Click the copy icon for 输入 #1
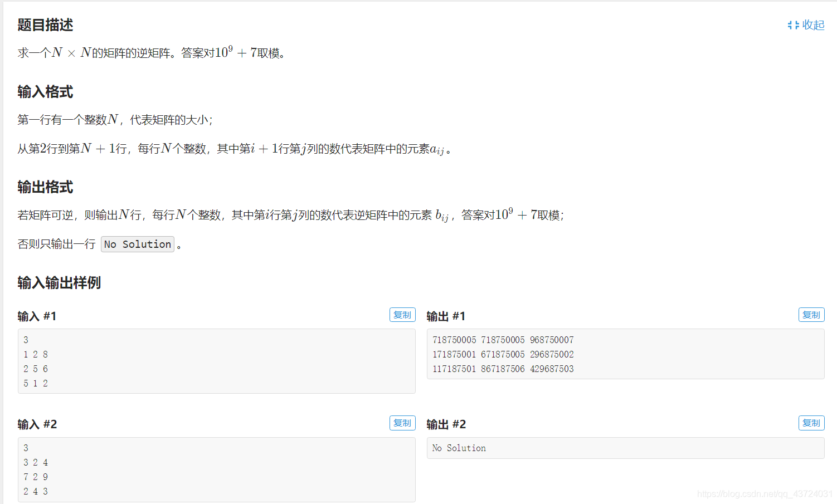The width and height of the screenshot is (837, 504). 402,314
